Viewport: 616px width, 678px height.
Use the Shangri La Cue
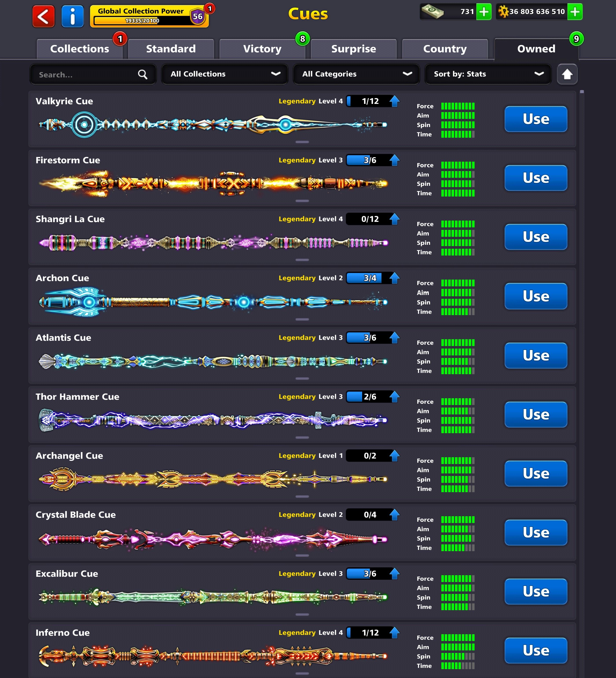point(536,237)
